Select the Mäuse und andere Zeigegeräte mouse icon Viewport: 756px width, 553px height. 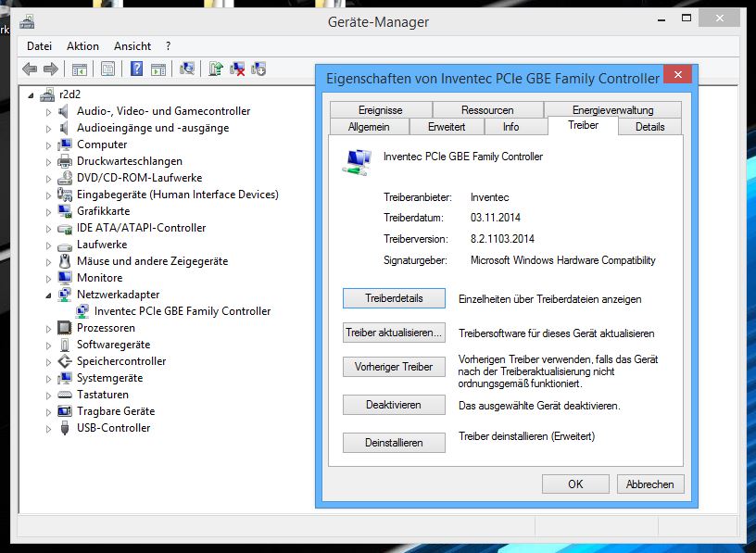(65, 261)
